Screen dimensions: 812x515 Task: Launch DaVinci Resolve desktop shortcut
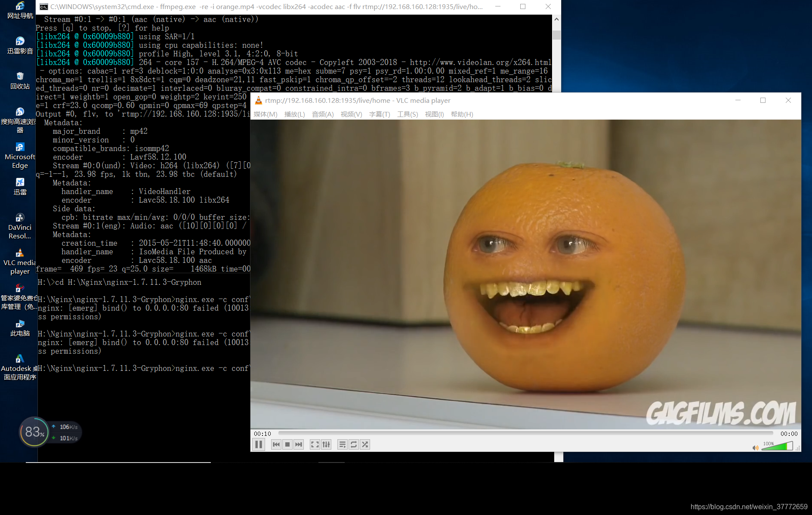pos(20,226)
